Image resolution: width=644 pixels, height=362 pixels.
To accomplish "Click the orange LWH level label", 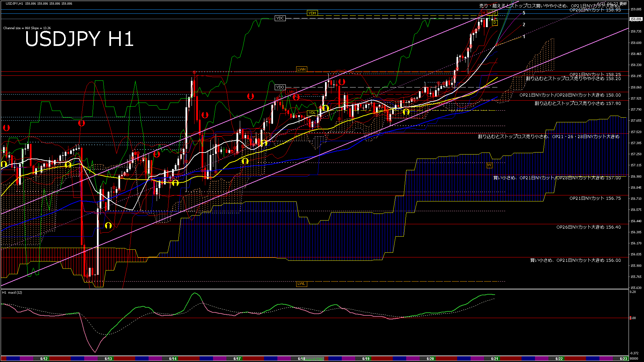I will (x=301, y=69).
